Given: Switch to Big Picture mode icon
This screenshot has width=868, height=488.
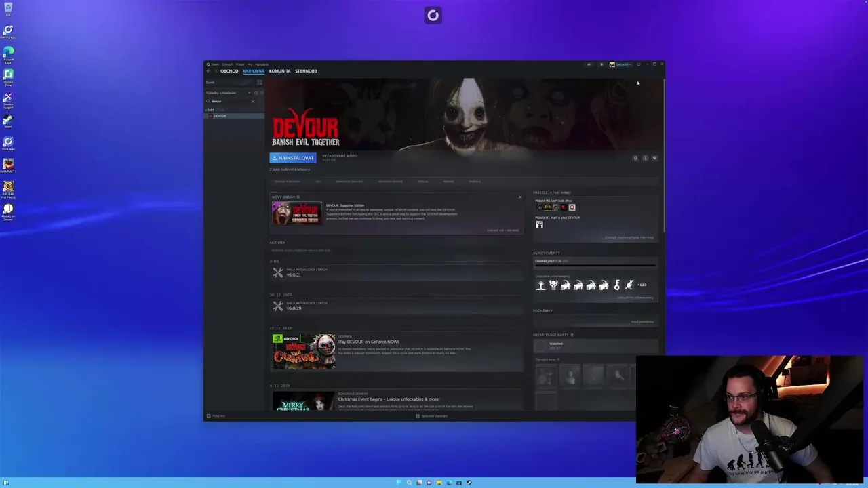Looking at the screenshot, I should click(x=638, y=64).
